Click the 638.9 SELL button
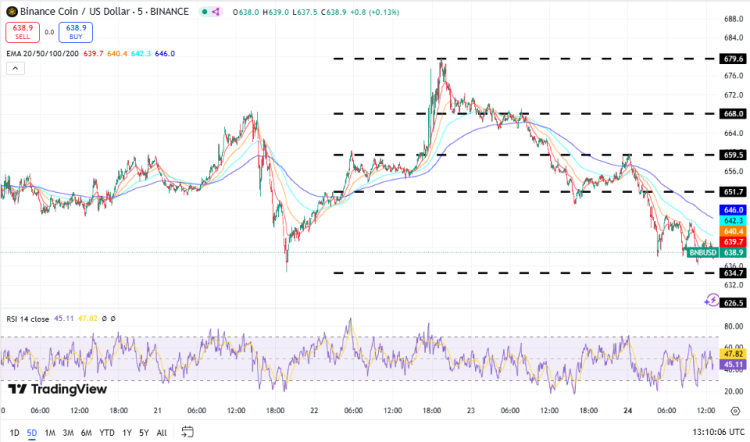 22,32
